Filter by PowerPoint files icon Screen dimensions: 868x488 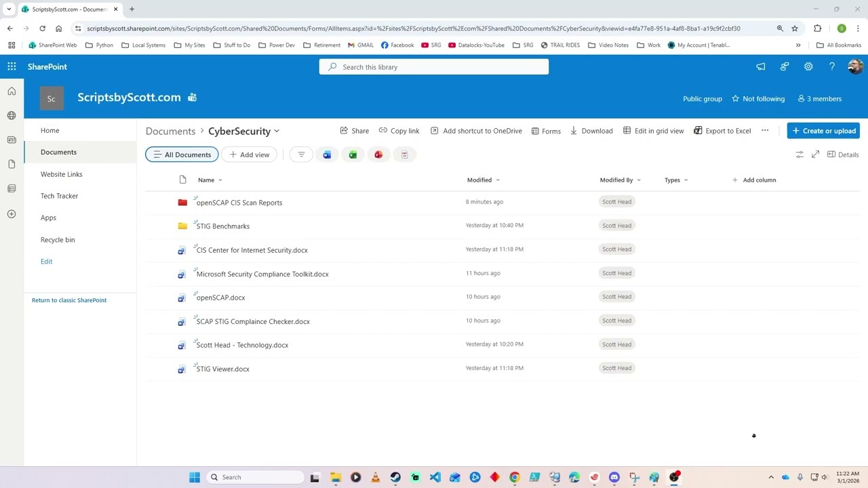point(378,155)
